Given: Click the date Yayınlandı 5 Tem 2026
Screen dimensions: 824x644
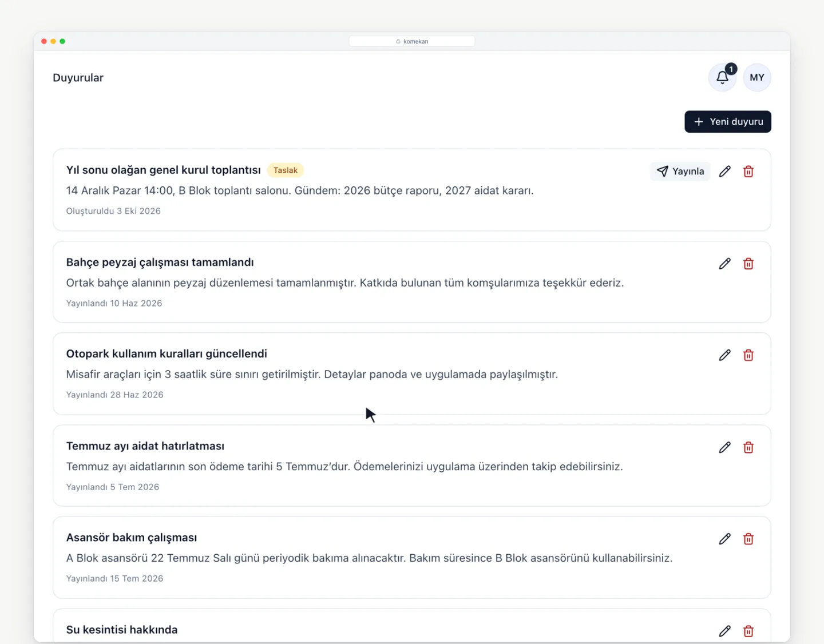Looking at the screenshot, I should [113, 487].
